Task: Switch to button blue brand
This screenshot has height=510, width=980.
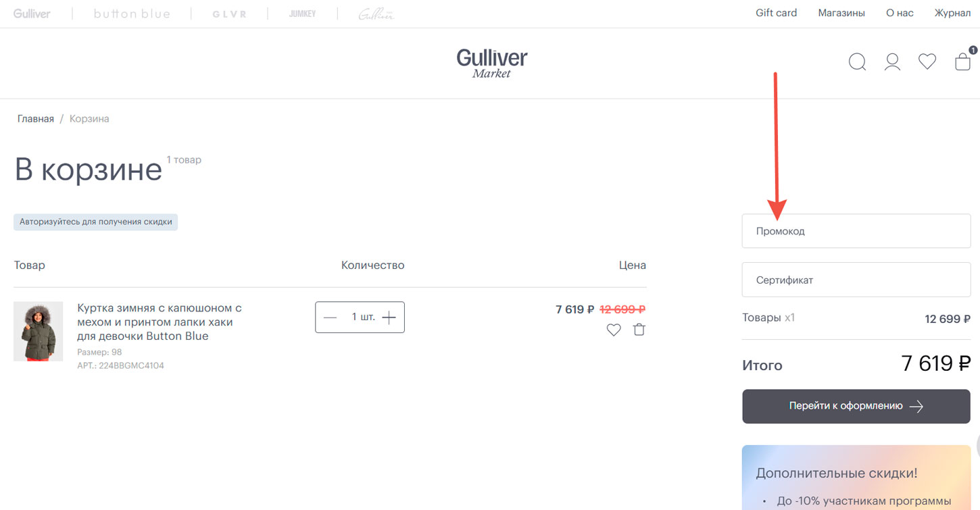Action: point(132,14)
